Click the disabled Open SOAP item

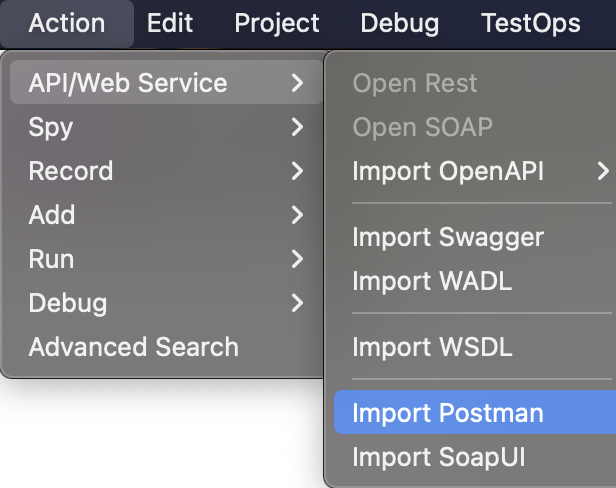pos(422,127)
